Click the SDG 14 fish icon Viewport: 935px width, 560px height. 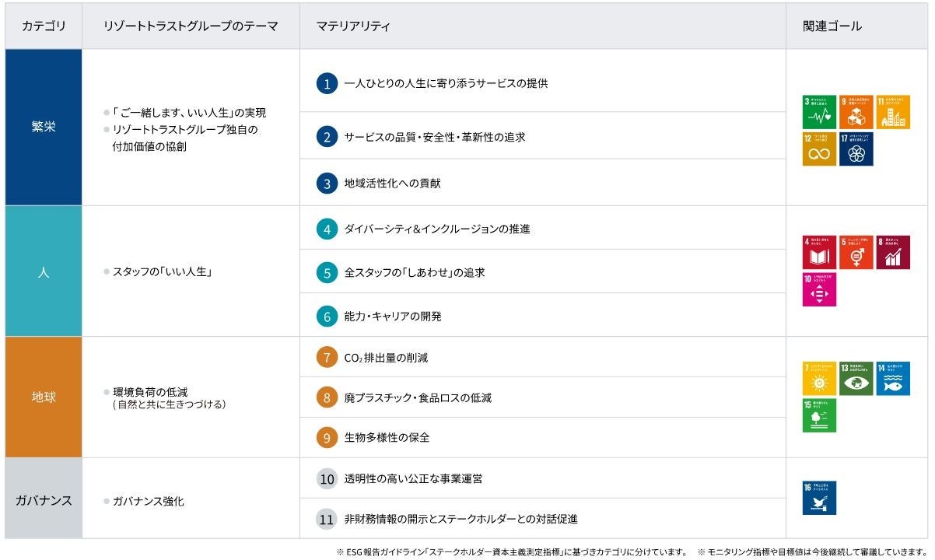893,378
